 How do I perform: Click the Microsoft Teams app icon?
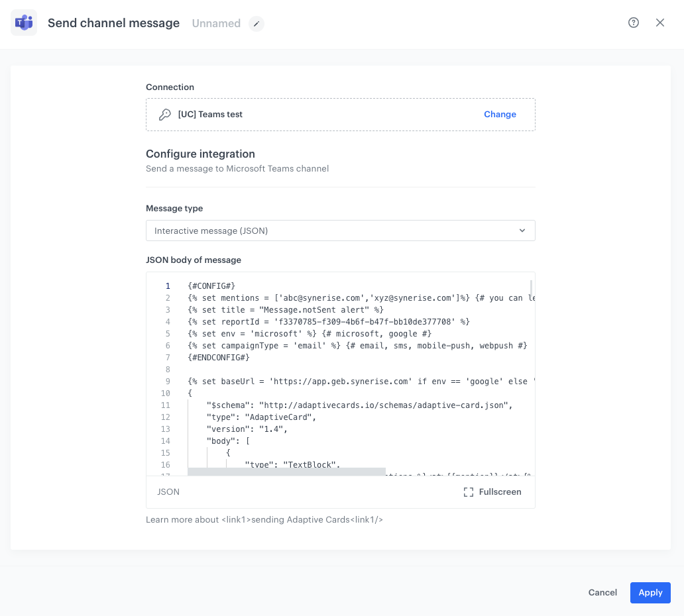tap(24, 23)
